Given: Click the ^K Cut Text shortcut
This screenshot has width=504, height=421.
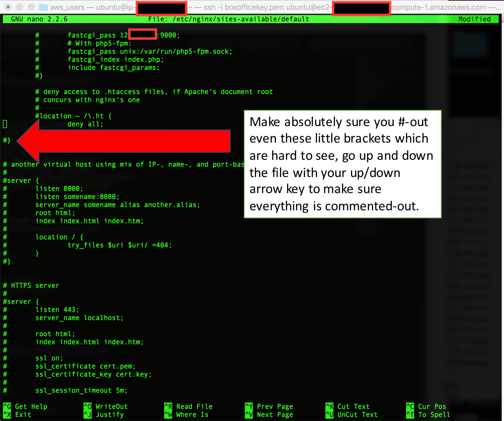Looking at the screenshot, I should (x=348, y=406).
